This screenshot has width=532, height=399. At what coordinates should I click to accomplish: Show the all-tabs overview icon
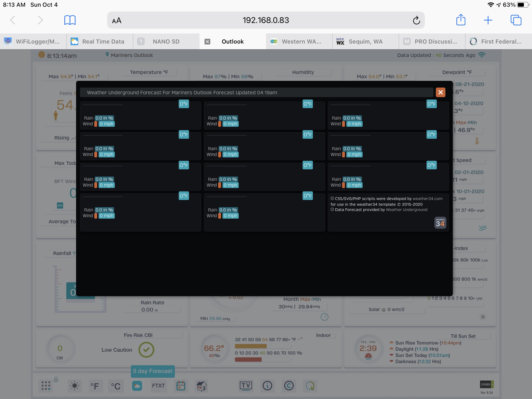point(516,20)
